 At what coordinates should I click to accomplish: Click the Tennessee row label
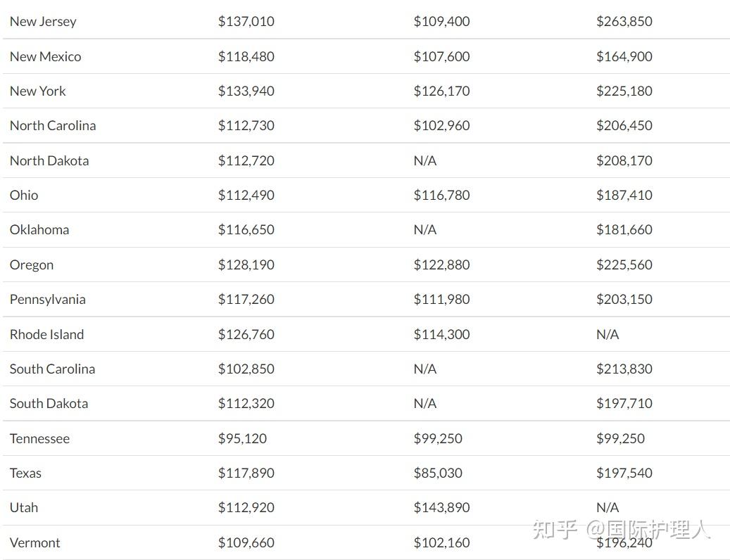click(39, 438)
